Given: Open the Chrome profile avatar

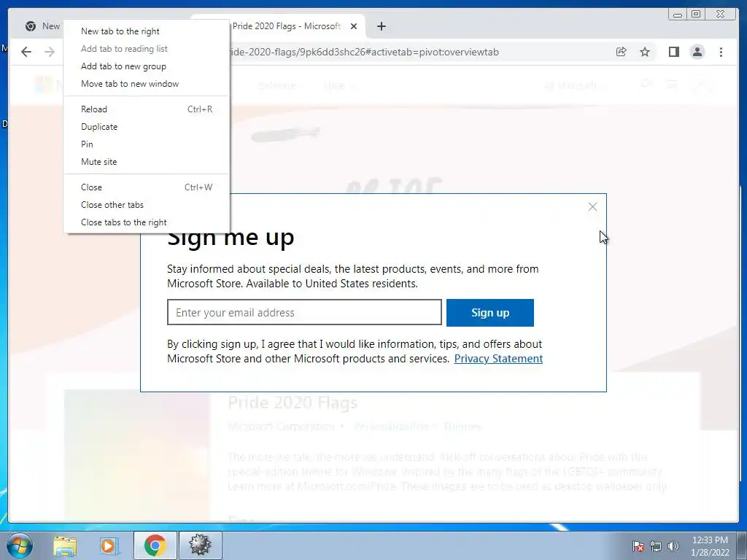Looking at the screenshot, I should (x=697, y=52).
